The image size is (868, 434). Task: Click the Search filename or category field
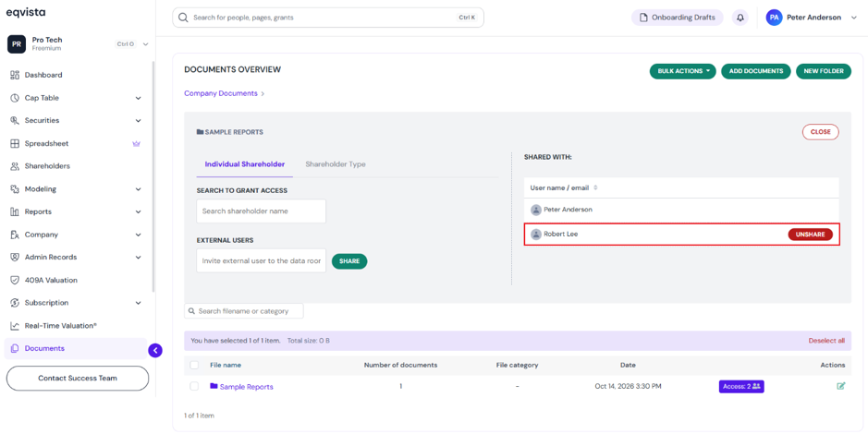(x=244, y=311)
